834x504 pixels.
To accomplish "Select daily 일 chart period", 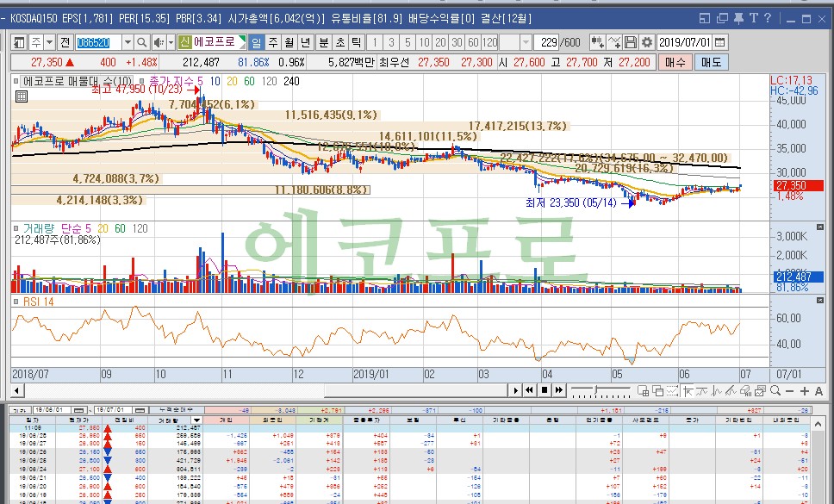I will [x=257, y=42].
